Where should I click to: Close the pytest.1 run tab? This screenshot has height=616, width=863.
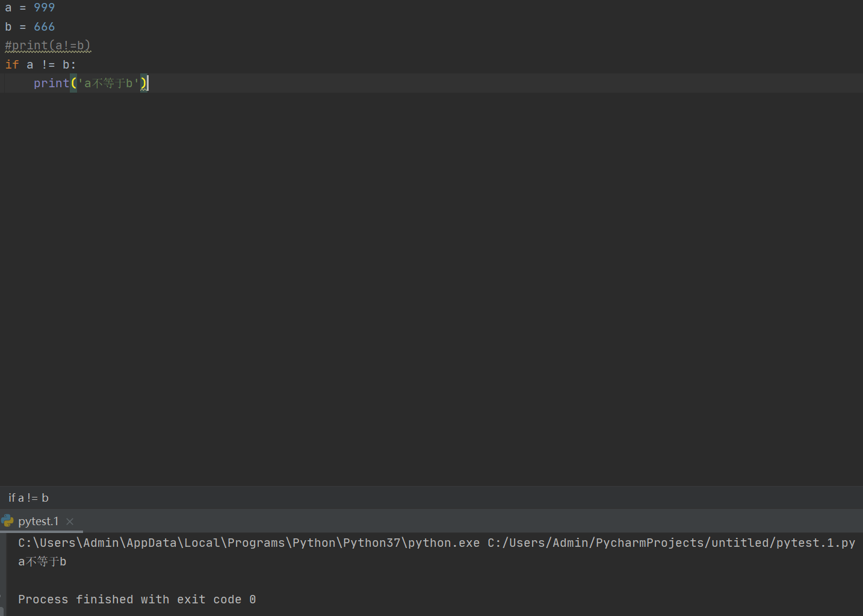click(x=70, y=522)
